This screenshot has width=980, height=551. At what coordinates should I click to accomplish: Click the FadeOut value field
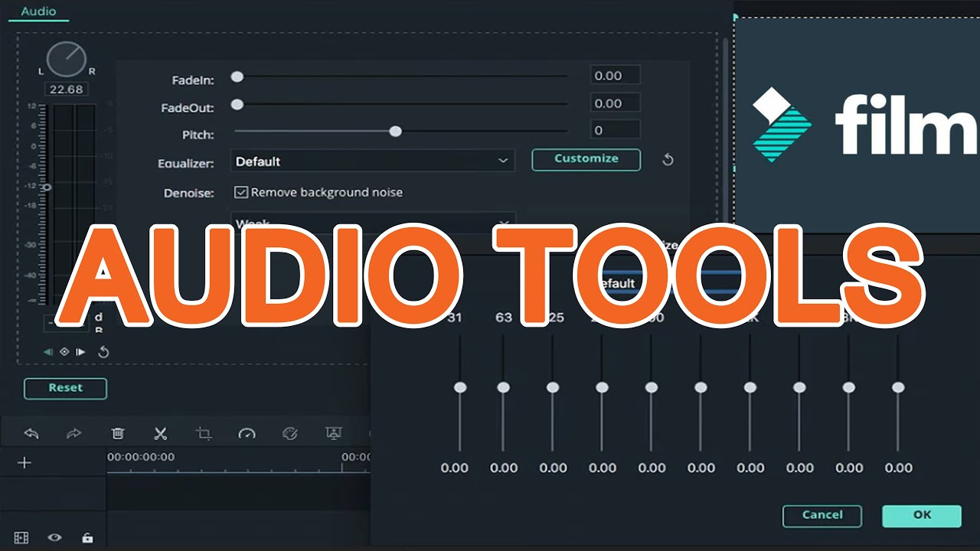click(x=616, y=103)
